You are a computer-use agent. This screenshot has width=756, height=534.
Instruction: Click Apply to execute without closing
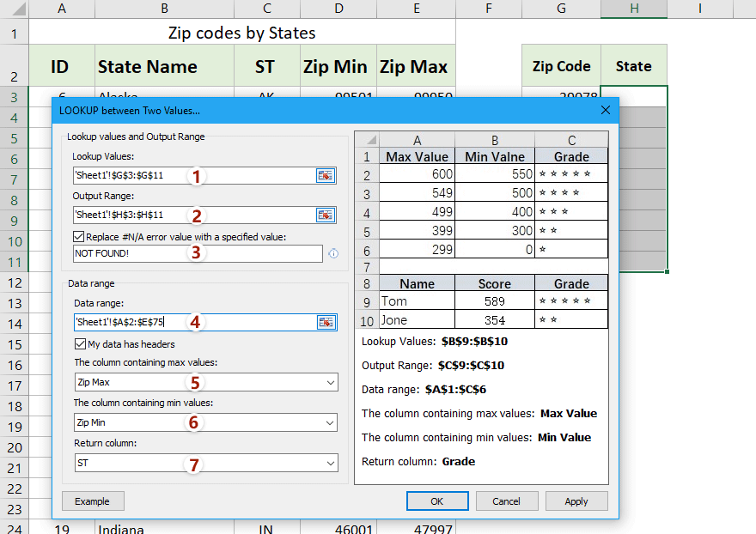coord(576,501)
